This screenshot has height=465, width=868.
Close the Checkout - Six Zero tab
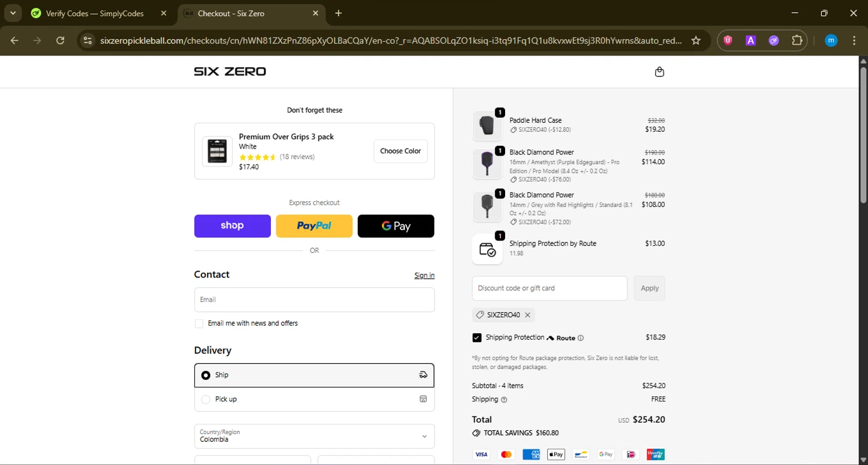[x=315, y=13]
